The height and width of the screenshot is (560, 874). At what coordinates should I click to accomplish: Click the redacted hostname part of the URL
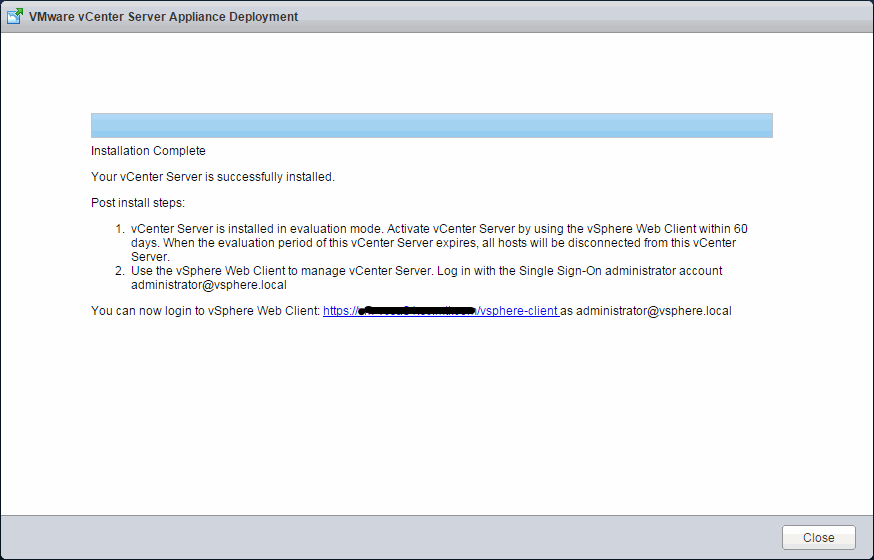coord(410,311)
